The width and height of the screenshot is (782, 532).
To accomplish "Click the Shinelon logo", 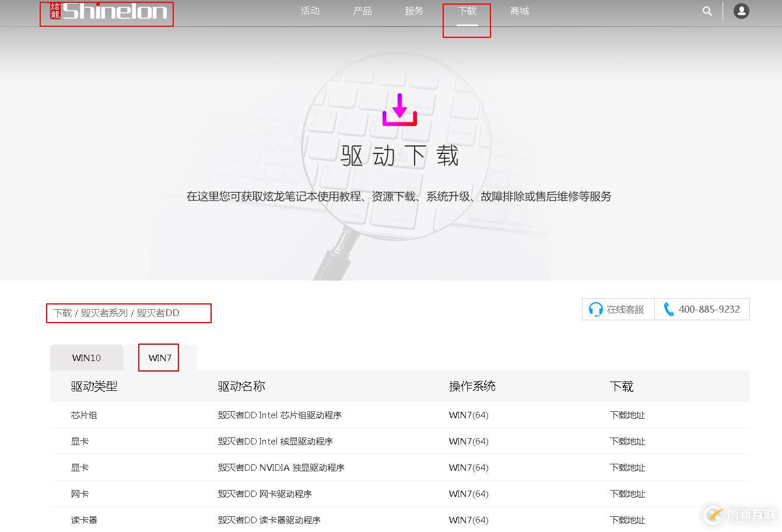I will (x=107, y=13).
